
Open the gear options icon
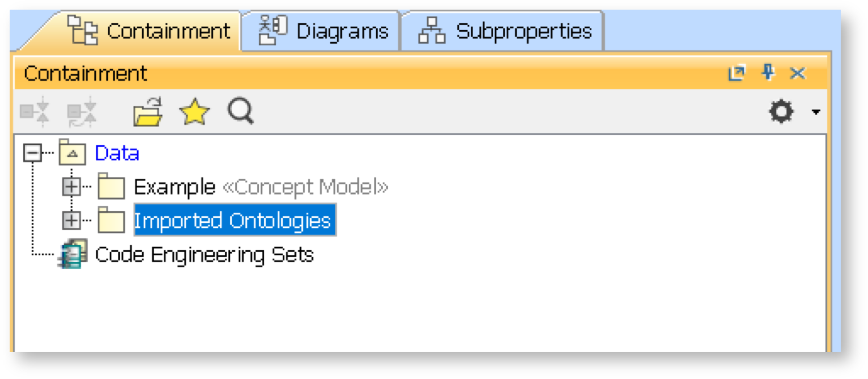[781, 112]
